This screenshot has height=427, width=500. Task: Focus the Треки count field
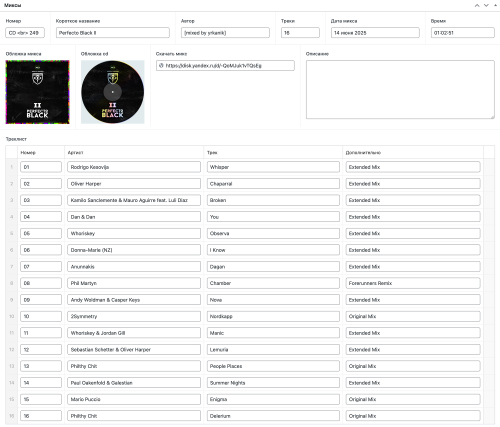[x=300, y=33]
